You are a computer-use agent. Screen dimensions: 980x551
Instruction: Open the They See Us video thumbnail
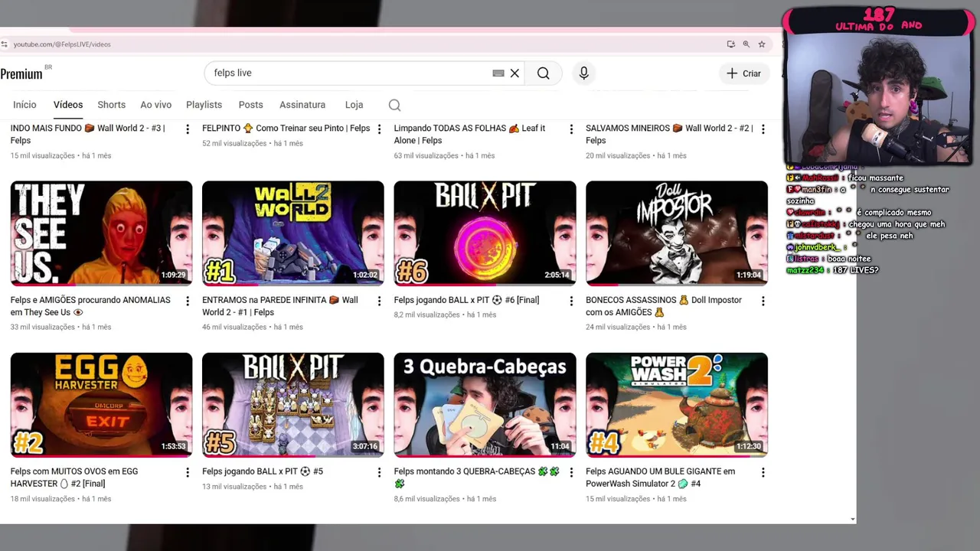coord(101,233)
